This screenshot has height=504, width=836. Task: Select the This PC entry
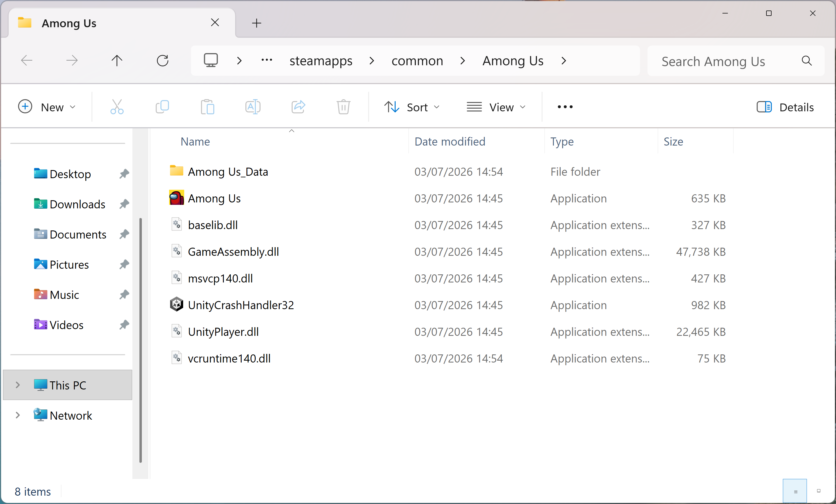(67, 385)
